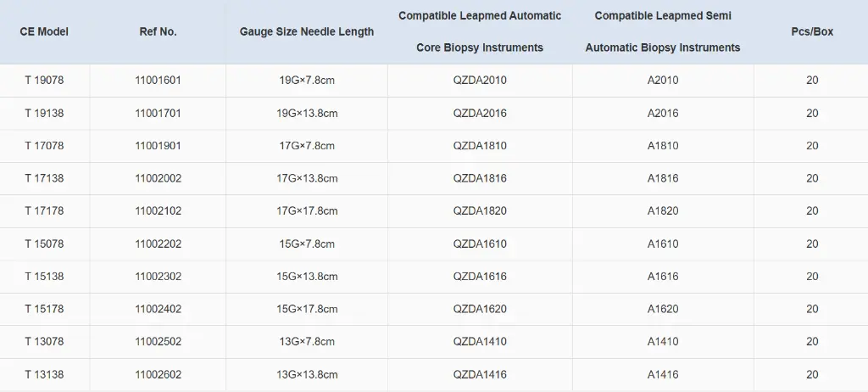This screenshot has height=392, width=868.
Task: Click the CE Model column header
Action: (44, 31)
